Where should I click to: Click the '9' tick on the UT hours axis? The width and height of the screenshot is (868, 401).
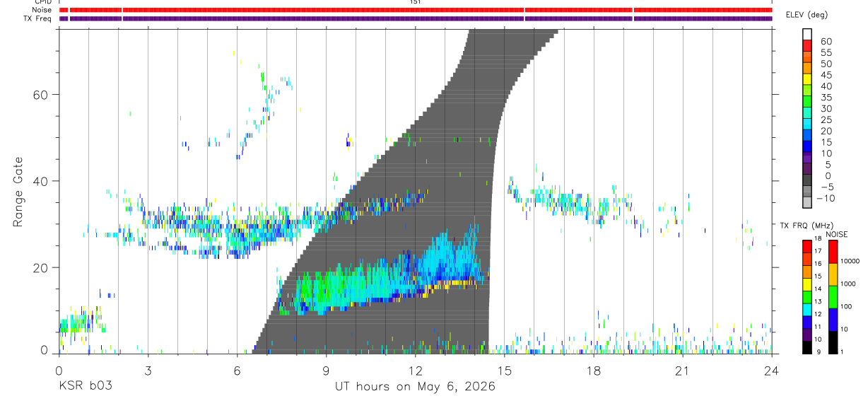point(326,370)
